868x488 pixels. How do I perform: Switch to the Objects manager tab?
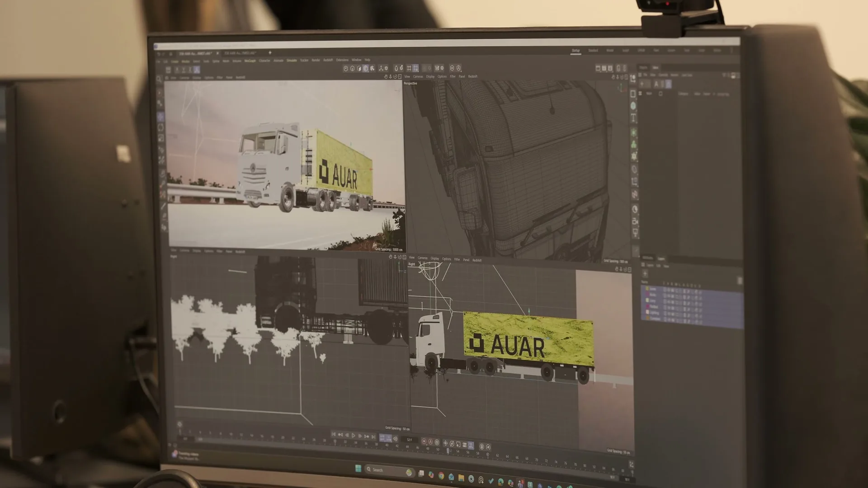coord(643,67)
